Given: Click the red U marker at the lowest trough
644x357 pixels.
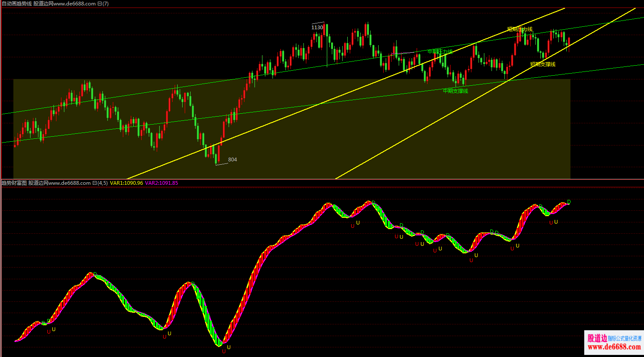Looking at the screenshot, I should [x=224, y=352].
